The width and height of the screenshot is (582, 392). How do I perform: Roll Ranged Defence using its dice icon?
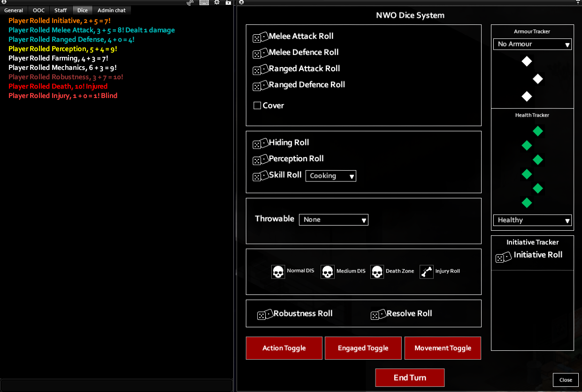[x=260, y=86]
